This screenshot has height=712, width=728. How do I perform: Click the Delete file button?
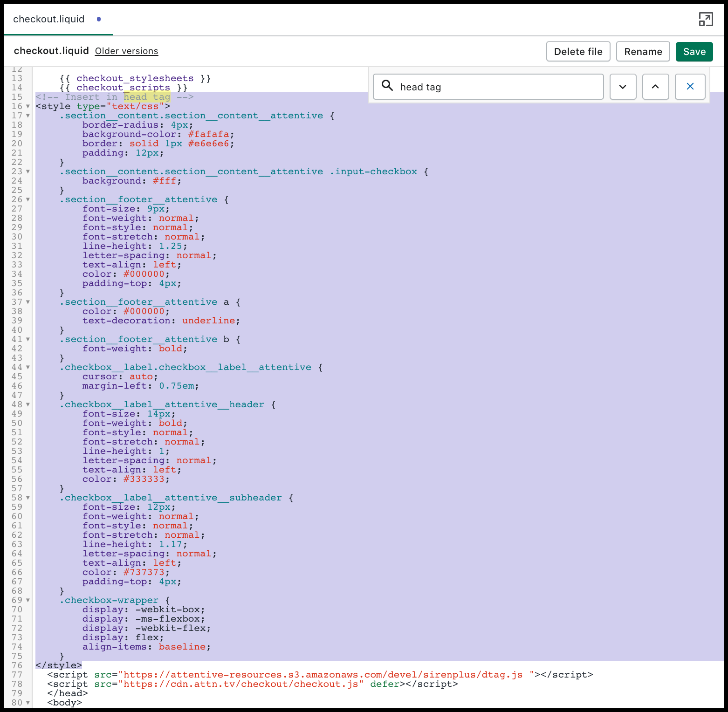578,52
